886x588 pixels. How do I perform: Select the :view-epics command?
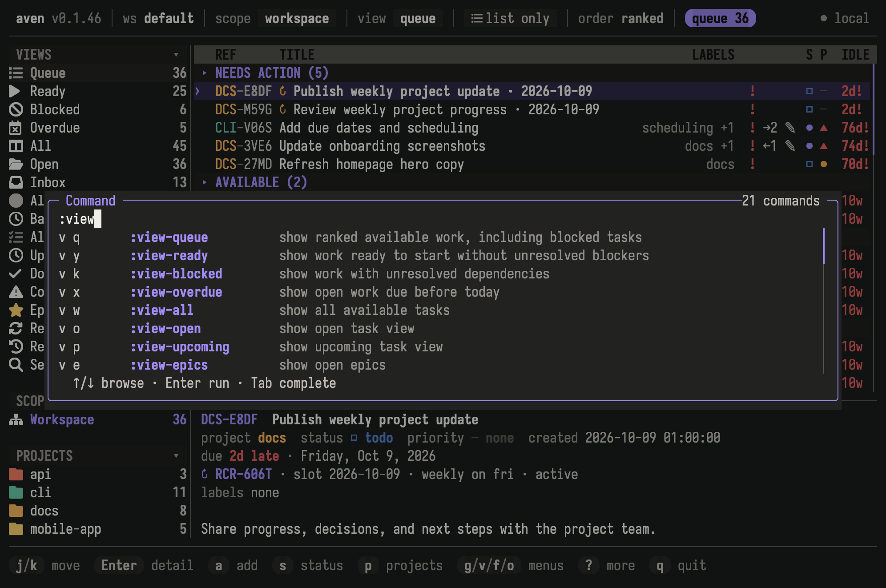pos(436,365)
